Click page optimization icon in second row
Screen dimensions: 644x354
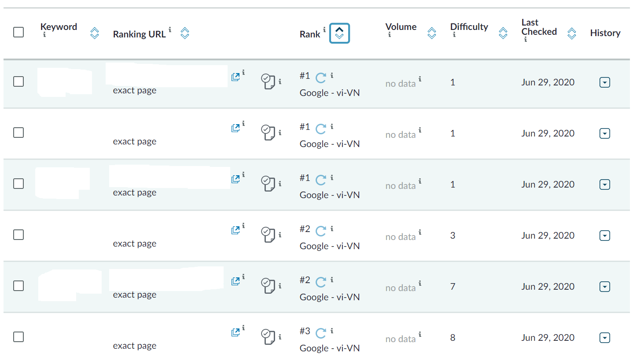268,133
